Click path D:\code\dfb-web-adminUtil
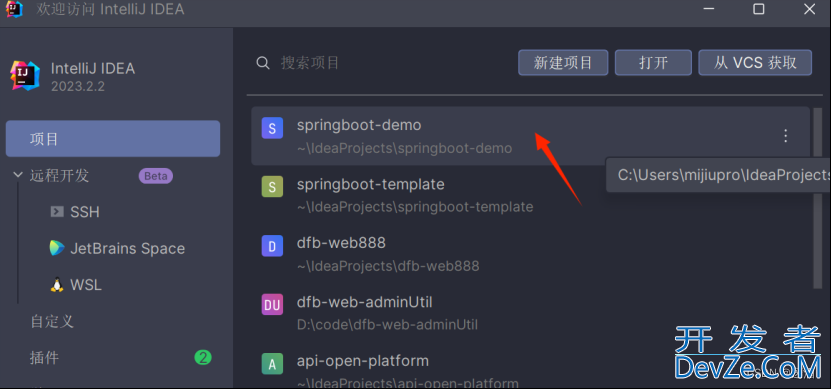This screenshot has height=389, width=831. pyautogui.click(x=387, y=324)
